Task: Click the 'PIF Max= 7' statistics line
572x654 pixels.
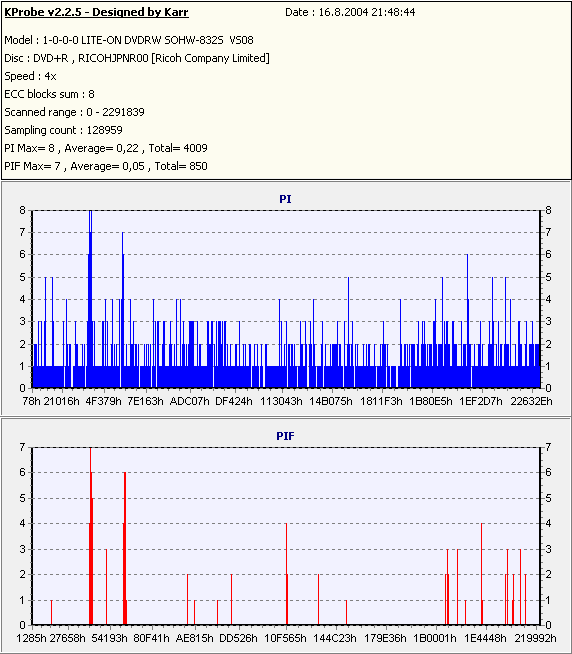Action: point(106,166)
